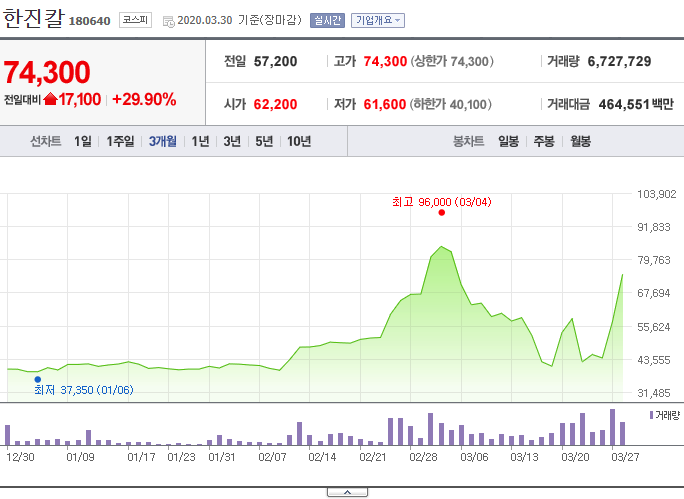Select the 10년 line chart tab
The width and height of the screenshot is (684, 499).
point(299,141)
